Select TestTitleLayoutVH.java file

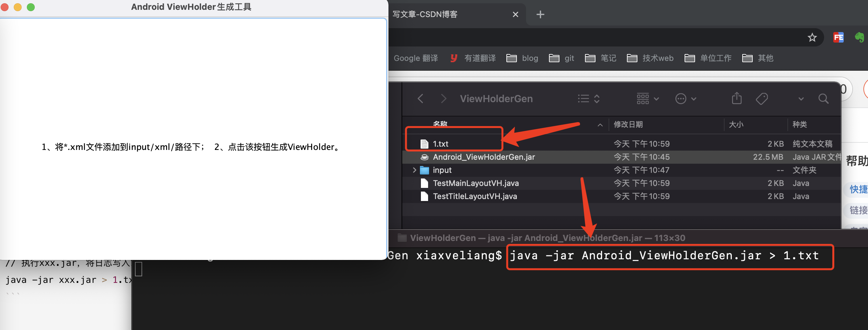click(x=622, y=196)
